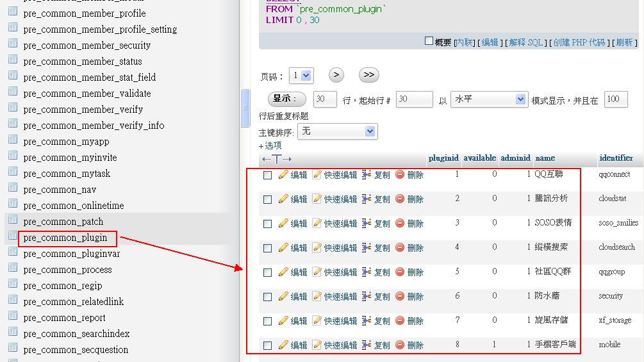The image size is (644, 362).
Task: Tick the checkbox for the QQ互聯 row
Action: [x=268, y=175]
